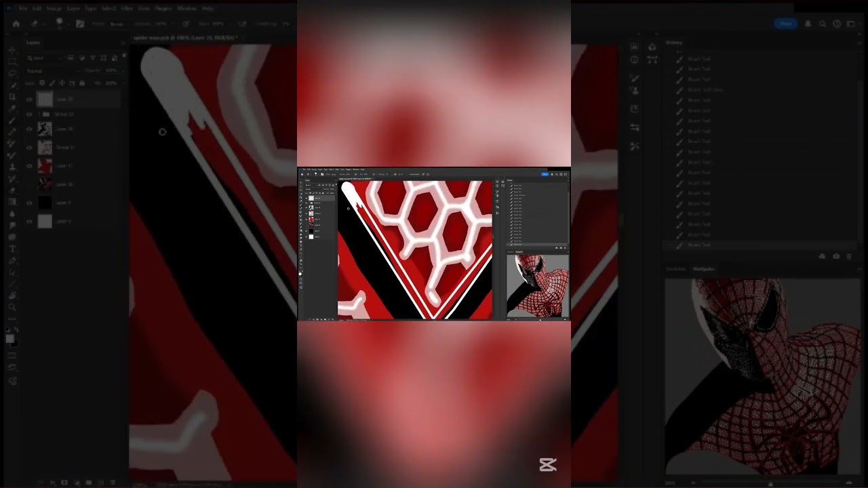Open Filter menu in dimmed background menu bar
This screenshot has width=868, height=488.
click(127, 8)
